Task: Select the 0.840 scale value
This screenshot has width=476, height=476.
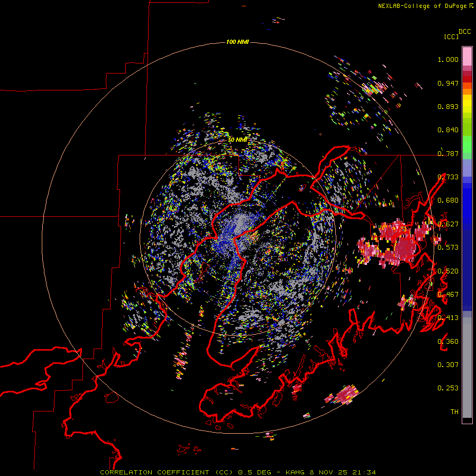Action: (448, 130)
